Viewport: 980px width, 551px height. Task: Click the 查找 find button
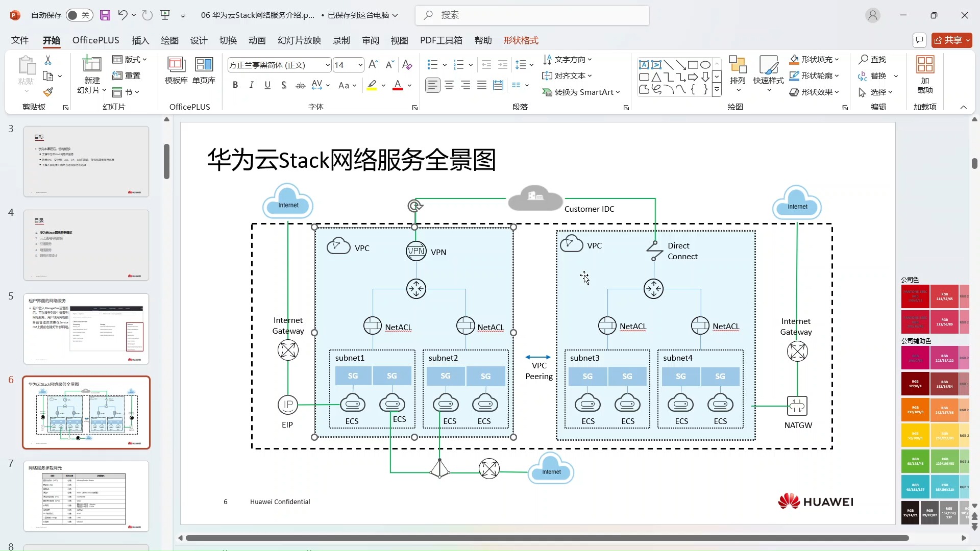point(872,60)
